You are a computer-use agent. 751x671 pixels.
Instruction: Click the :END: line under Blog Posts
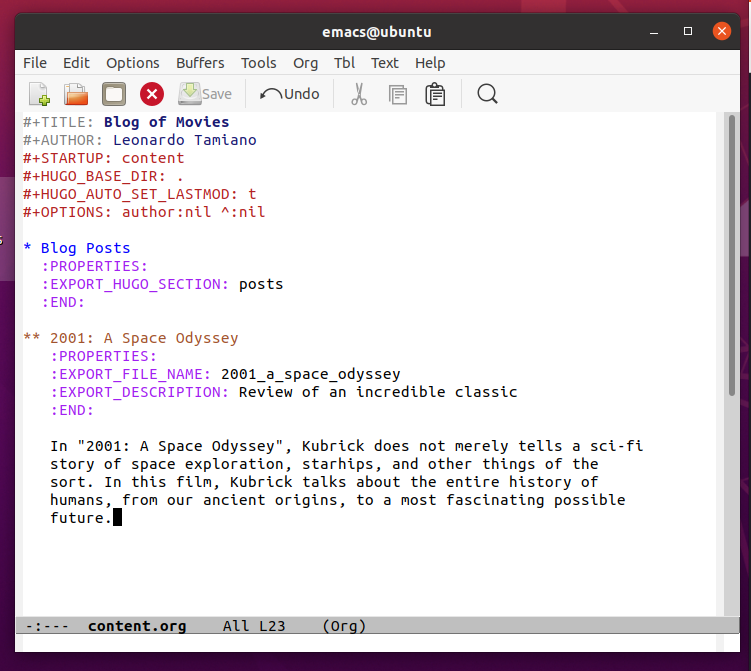coord(63,302)
